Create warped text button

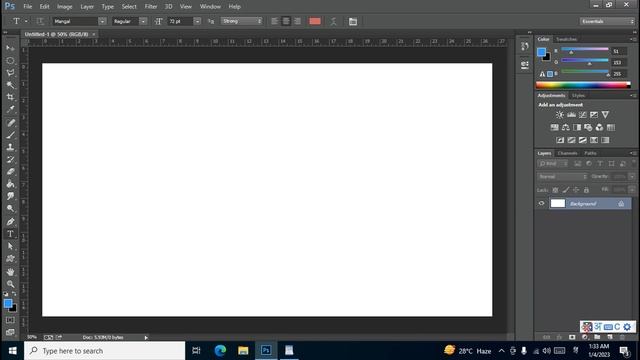pyautogui.click(x=333, y=21)
